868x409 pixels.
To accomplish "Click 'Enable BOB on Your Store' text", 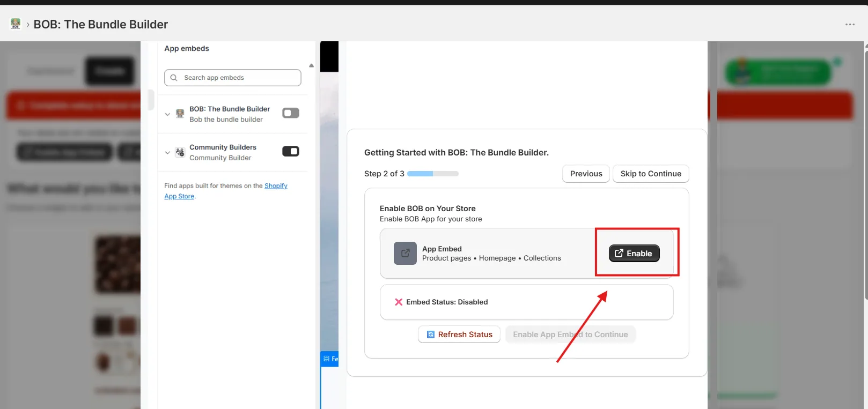I will pyautogui.click(x=428, y=209).
